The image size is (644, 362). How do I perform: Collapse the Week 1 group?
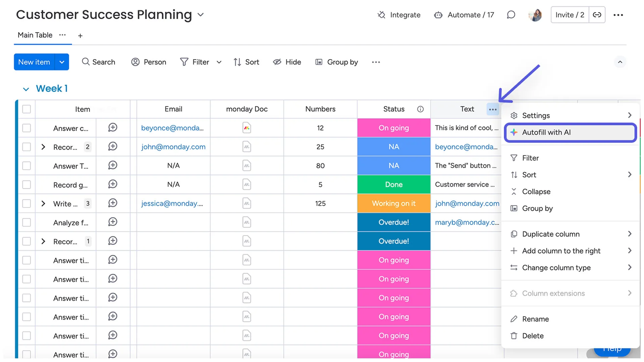(x=26, y=89)
